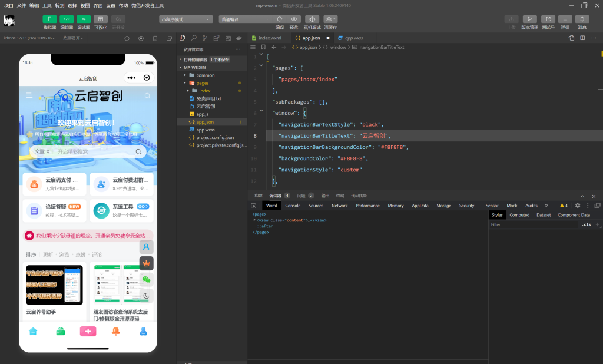The image size is (603, 364).
Task: Open the 普通编译 compile mode dropdown
Action: (x=246, y=19)
